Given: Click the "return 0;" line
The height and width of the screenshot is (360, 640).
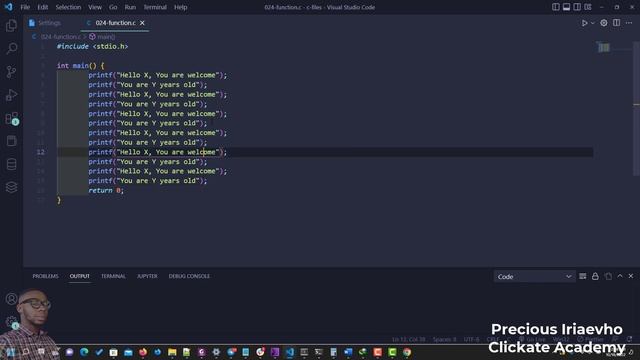Looking at the screenshot, I should [106, 191].
